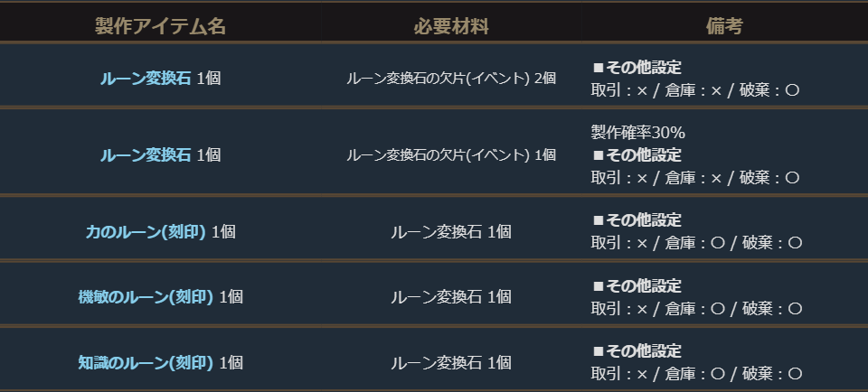Click material text ルーン変換石の欠片(イベント) 1個
Viewport: 868px width, 392px height.
pyautogui.click(x=451, y=154)
